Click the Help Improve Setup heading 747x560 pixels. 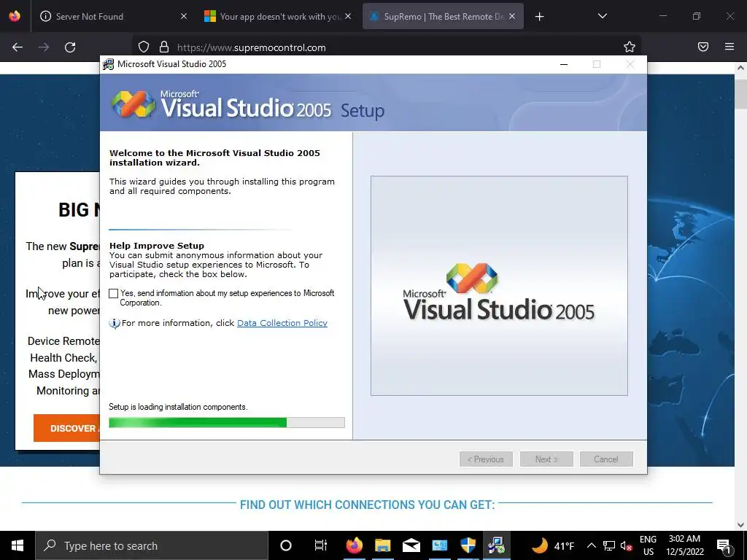(x=157, y=246)
